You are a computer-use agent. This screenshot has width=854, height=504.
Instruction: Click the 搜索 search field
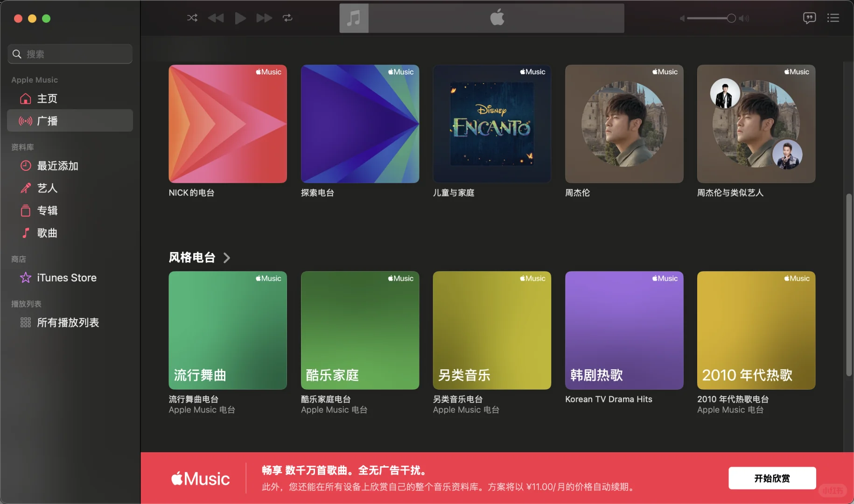70,54
